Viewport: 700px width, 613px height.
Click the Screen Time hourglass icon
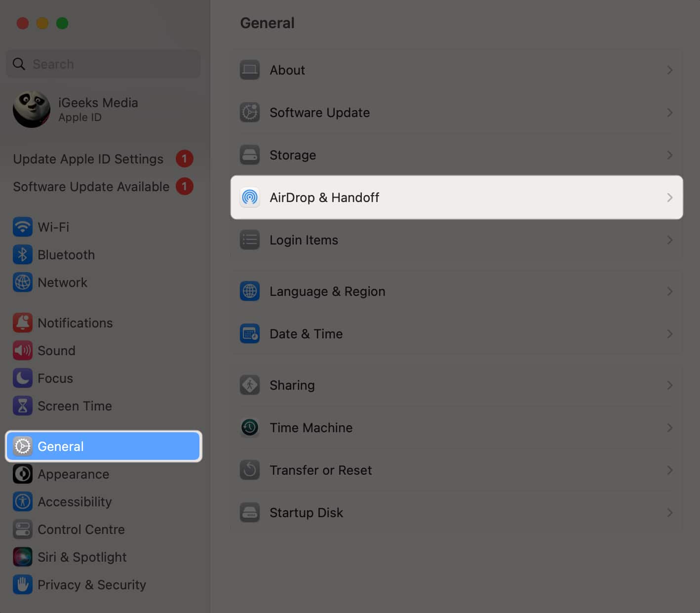coord(23,406)
